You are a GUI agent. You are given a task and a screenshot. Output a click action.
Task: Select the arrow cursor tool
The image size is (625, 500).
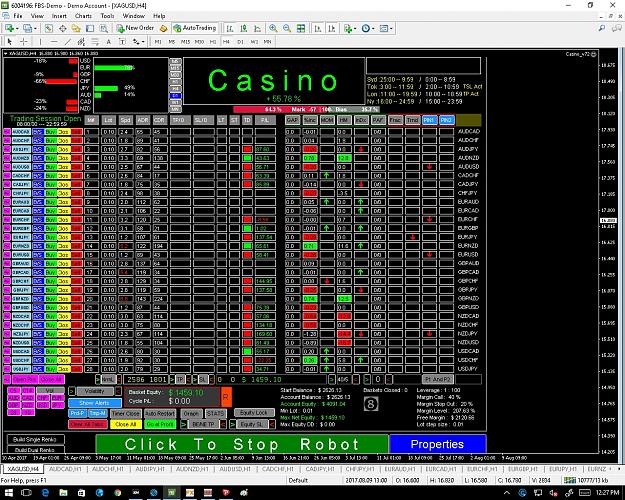[10, 41]
